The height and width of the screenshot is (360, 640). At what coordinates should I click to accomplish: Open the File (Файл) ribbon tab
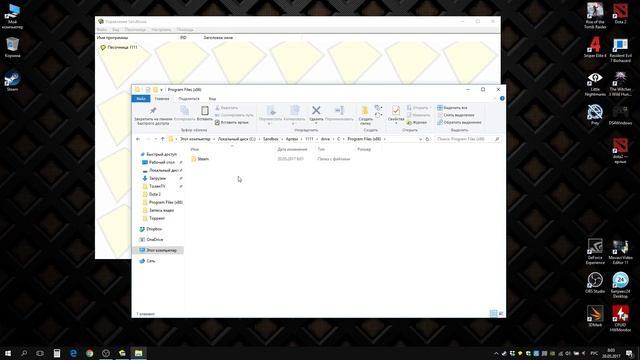click(141, 99)
